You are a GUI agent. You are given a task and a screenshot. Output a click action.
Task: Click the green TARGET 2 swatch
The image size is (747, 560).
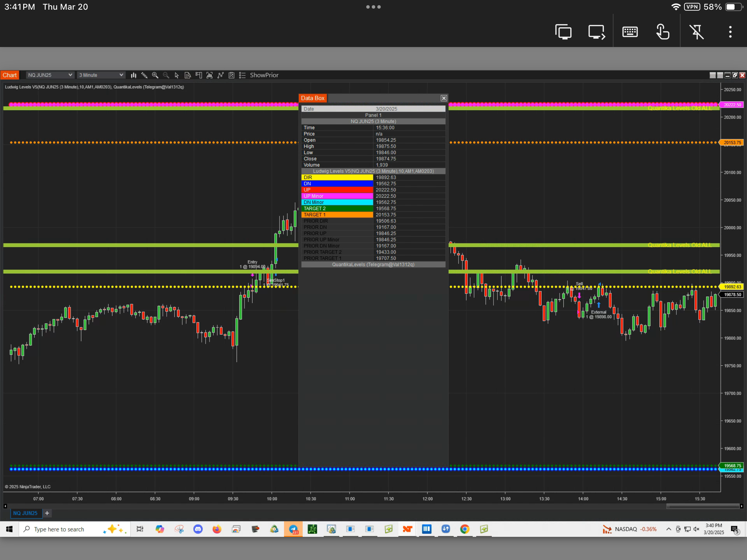(337, 208)
